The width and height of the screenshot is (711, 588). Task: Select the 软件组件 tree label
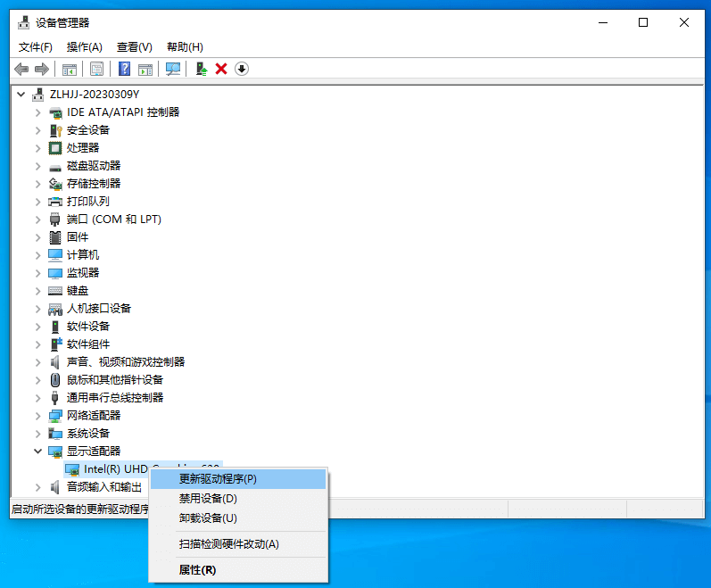[x=88, y=344]
